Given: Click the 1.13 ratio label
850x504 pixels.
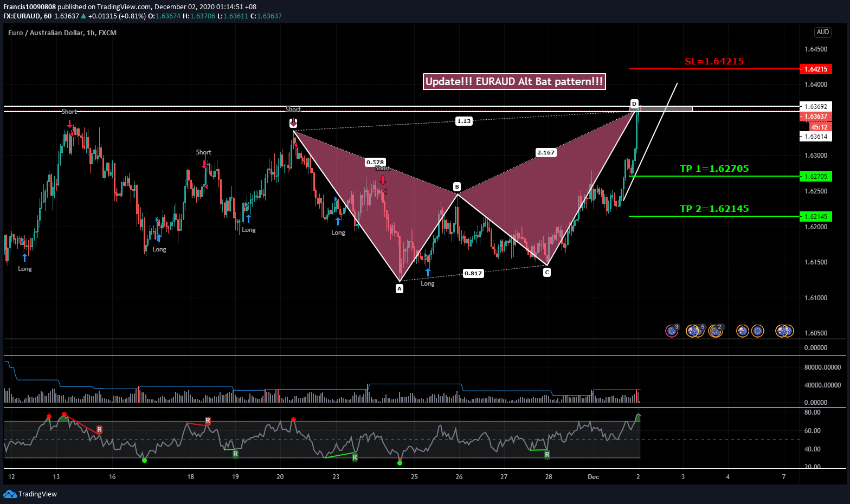Looking at the screenshot, I should 464,121.
